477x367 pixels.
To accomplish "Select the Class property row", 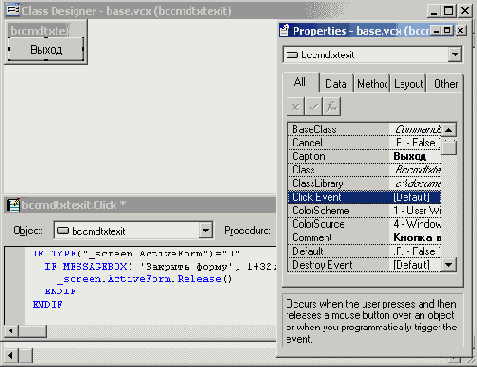I will pos(364,170).
